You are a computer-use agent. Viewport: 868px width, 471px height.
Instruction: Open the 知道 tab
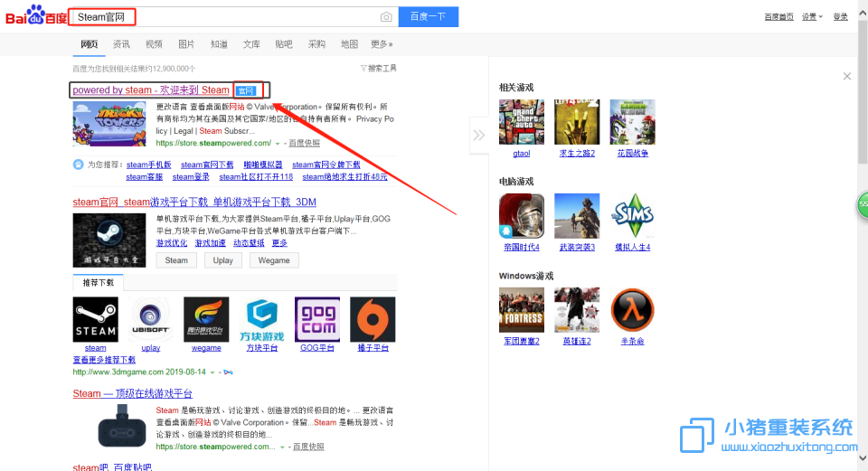[219, 44]
